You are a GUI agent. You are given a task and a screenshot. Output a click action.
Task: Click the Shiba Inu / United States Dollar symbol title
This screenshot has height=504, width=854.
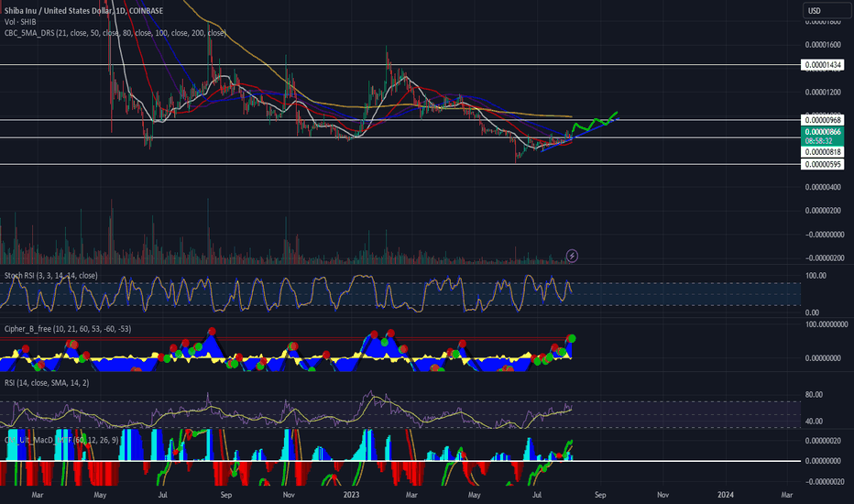[x=83, y=10]
